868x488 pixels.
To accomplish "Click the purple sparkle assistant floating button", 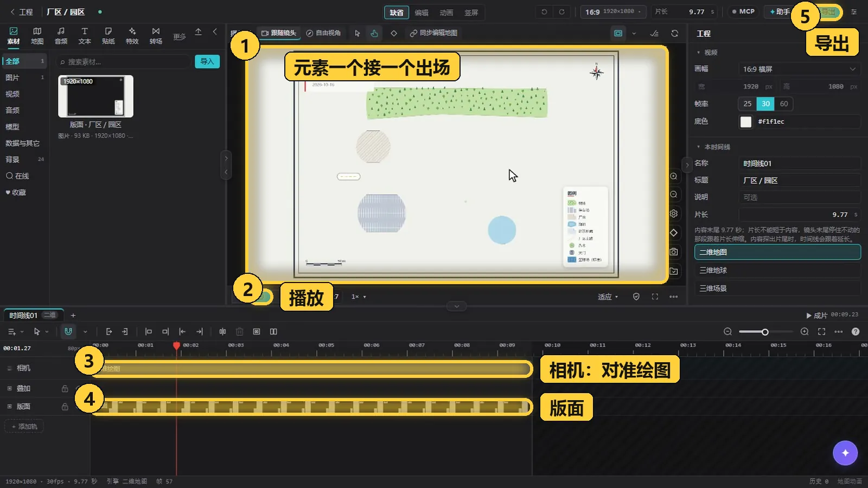I will click(x=845, y=453).
